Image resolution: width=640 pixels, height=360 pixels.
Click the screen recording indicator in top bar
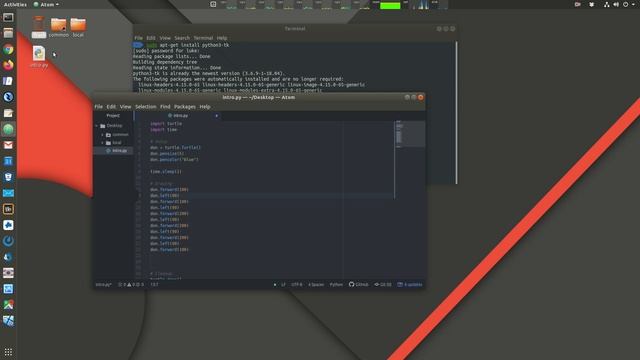point(577,4)
